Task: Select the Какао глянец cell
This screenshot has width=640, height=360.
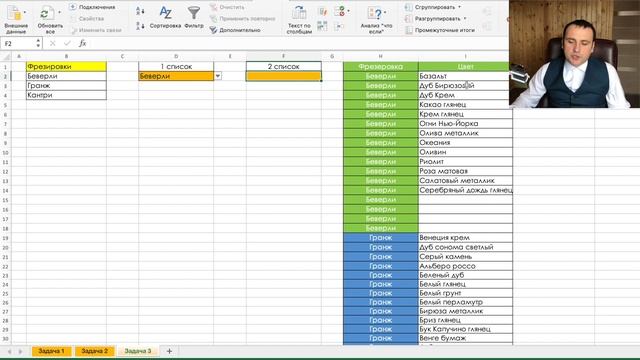Action: pyautogui.click(x=465, y=104)
